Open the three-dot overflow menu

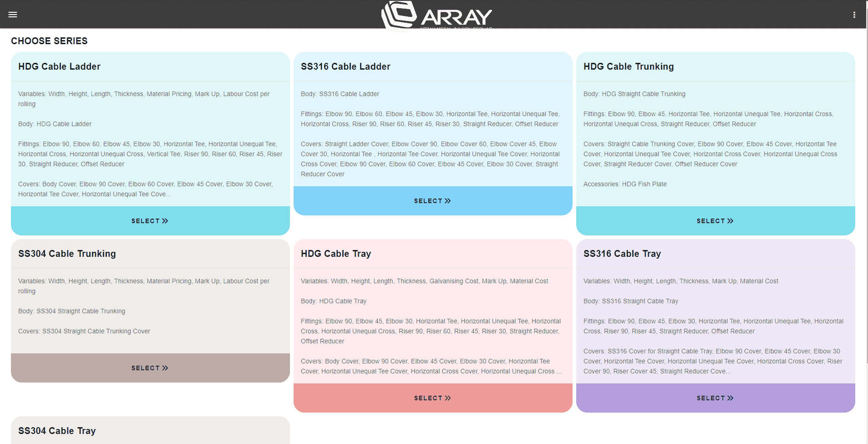pyautogui.click(x=854, y=14)
